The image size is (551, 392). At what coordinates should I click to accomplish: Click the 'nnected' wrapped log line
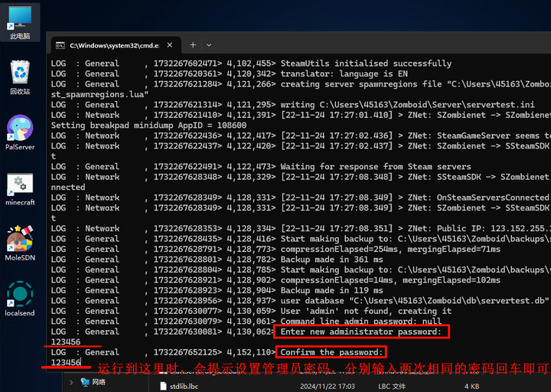pos(68,187)
